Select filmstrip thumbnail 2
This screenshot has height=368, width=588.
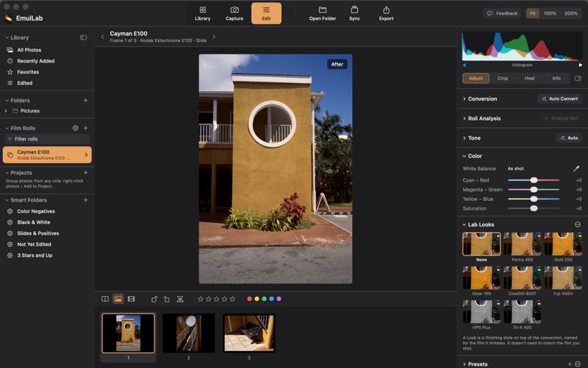[189, 333]
